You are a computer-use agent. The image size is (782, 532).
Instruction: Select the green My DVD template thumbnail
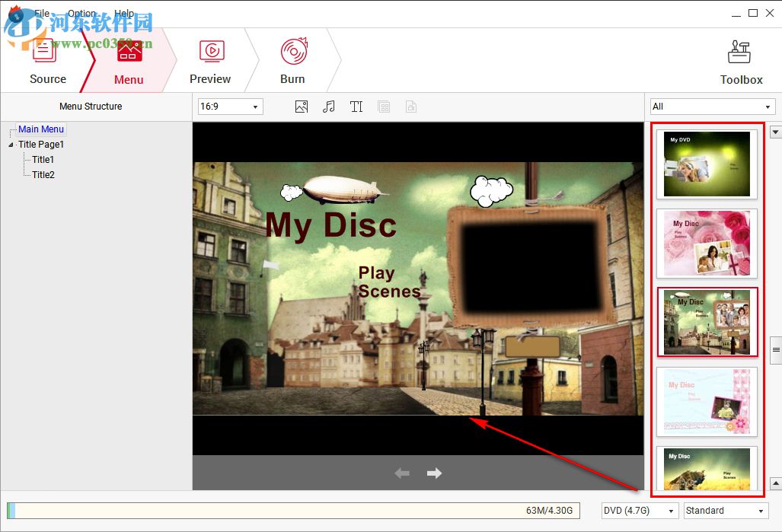[706, 164]
